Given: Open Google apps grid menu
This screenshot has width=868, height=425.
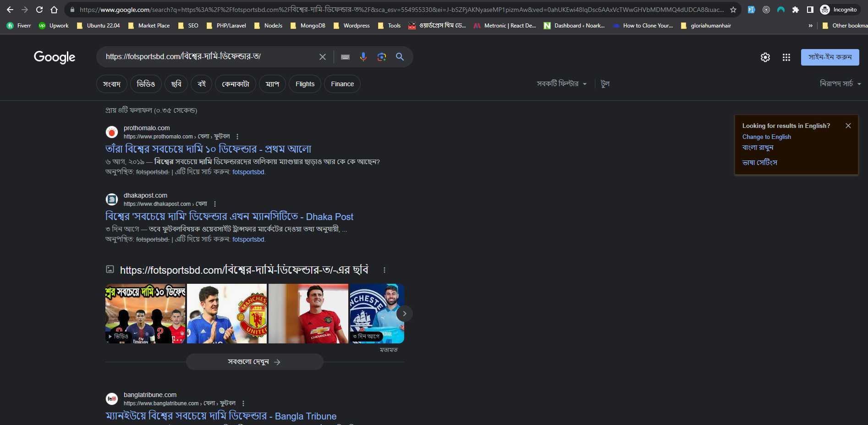Looking at the screenshot, I should [786, 57].
